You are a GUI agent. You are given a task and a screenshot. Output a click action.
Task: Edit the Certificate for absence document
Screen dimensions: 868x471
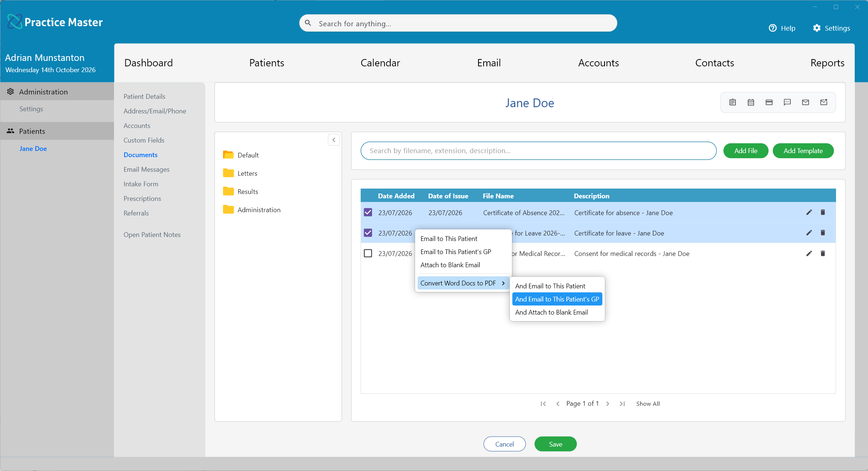pos(809,213)
